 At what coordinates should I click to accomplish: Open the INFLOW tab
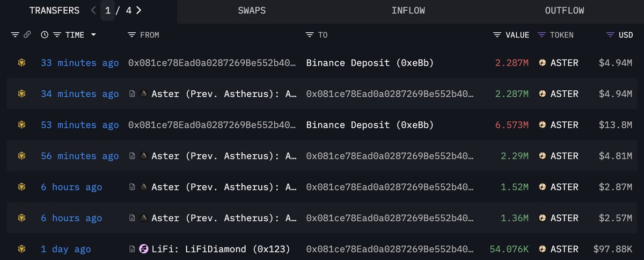(x=408, y=11)
